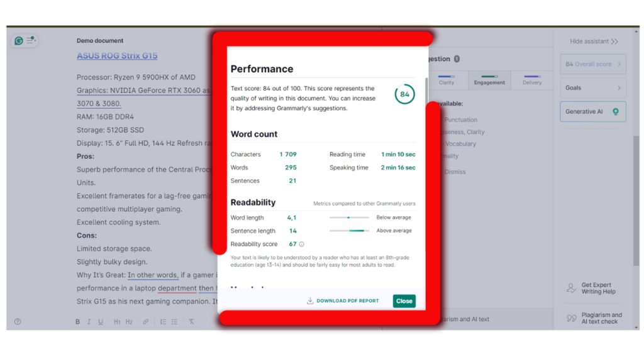Image resolution: width=644 pixels, height=362 pixels.
Task: Click the readability score info icon
Action: click(x=302, y=244)
